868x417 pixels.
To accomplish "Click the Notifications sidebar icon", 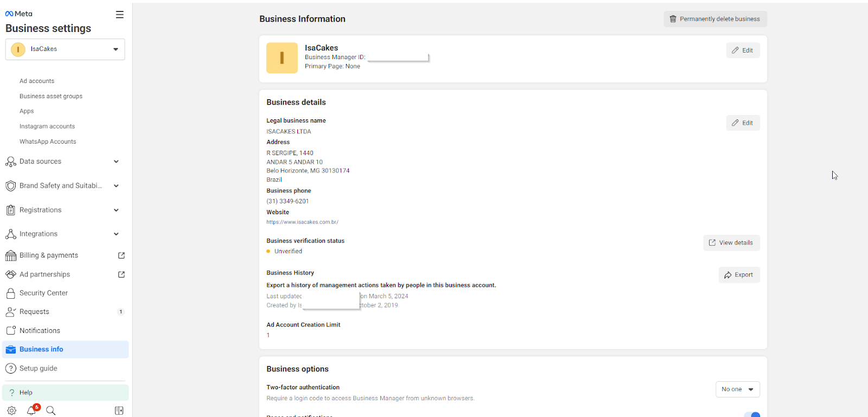I will [x=10, y=331].
